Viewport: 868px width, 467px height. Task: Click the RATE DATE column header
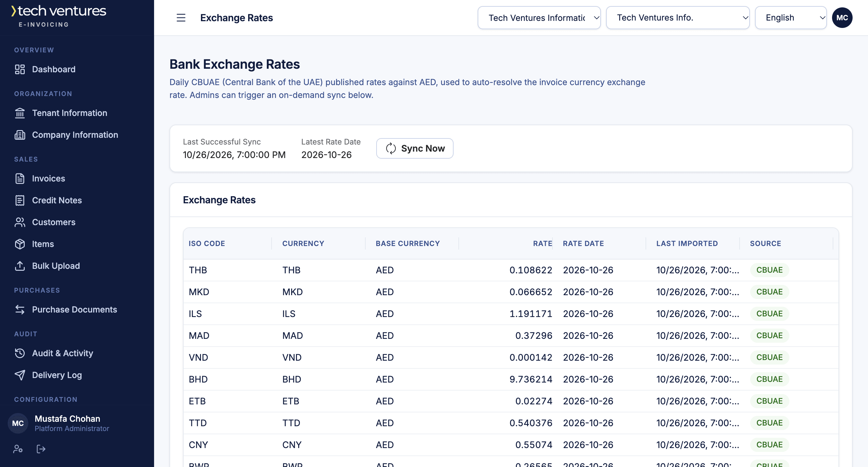pos(583,243)
